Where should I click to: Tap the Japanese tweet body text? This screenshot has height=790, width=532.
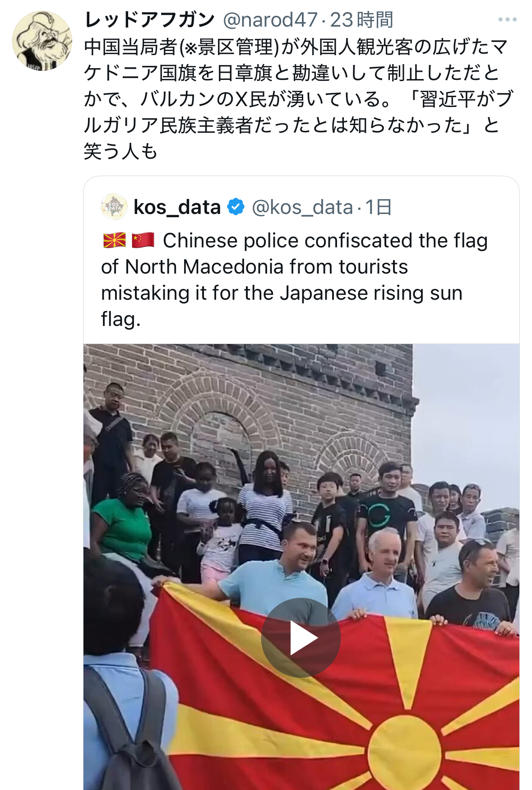coord(298,99)
